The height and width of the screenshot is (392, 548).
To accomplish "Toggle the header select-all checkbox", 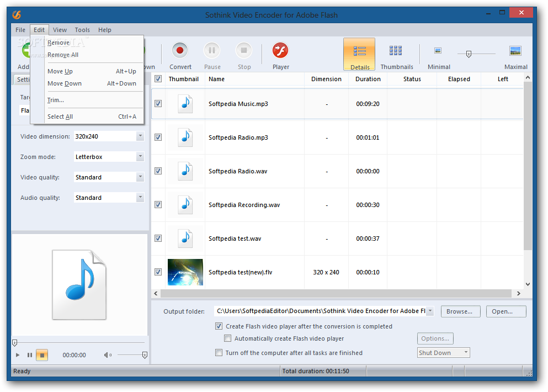I will [158, 79].
